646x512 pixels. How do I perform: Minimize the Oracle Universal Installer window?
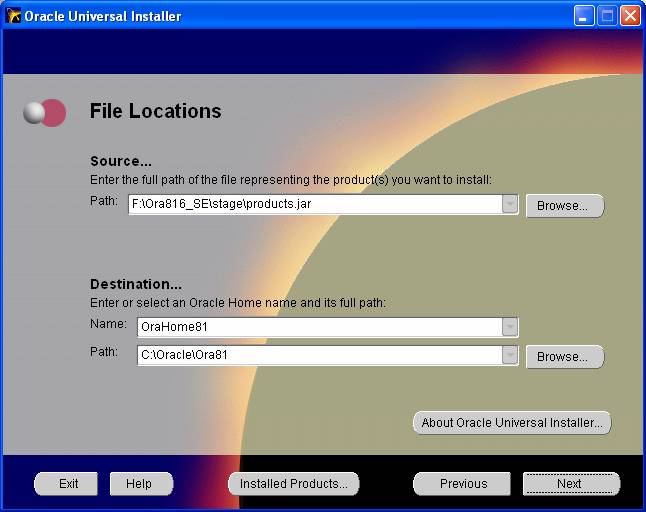(x=584, y=16)
